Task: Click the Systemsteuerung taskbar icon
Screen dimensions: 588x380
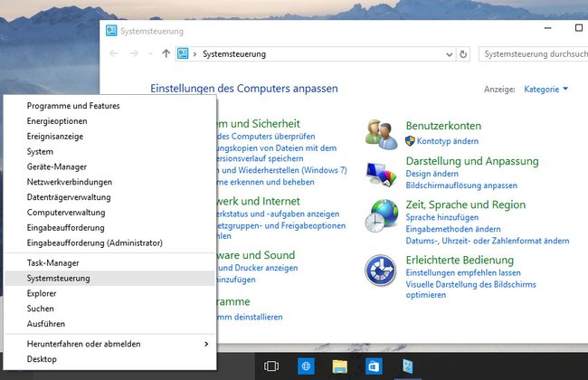Action: pos(408,366)
